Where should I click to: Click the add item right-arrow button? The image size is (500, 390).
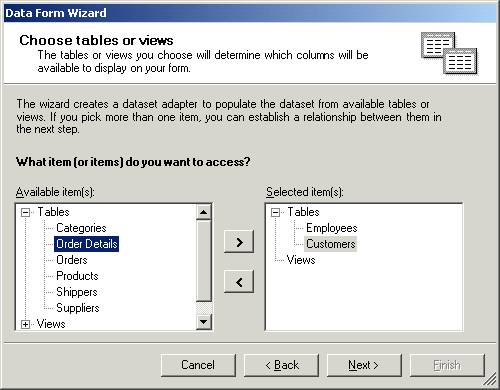point(239,242)
